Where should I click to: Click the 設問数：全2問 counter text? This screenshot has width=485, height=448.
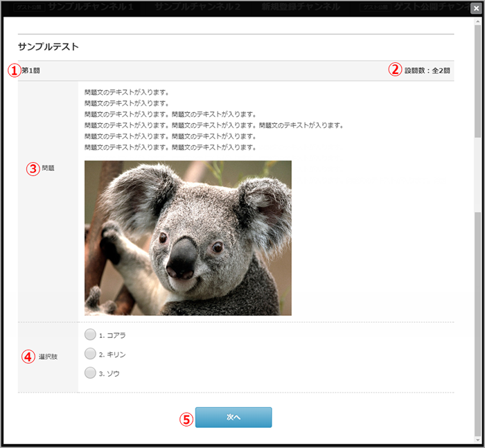point(427,71)
